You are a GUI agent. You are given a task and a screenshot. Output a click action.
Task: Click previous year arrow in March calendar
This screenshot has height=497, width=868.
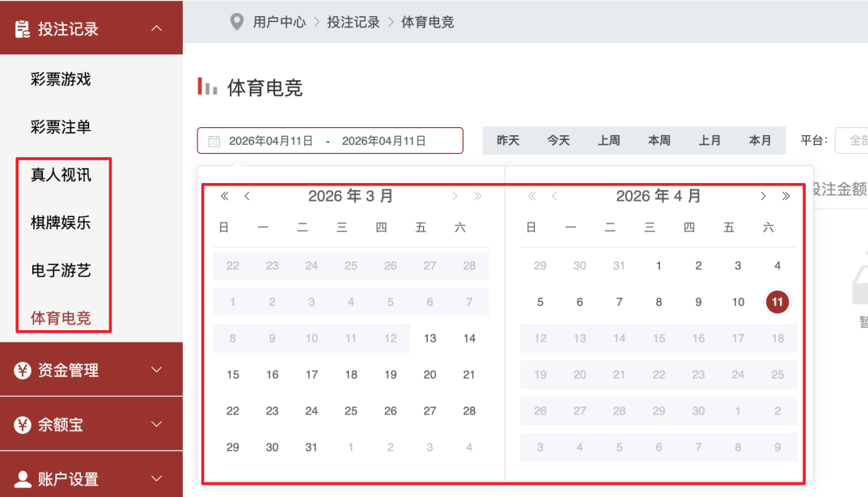click(x=225, y=196)
